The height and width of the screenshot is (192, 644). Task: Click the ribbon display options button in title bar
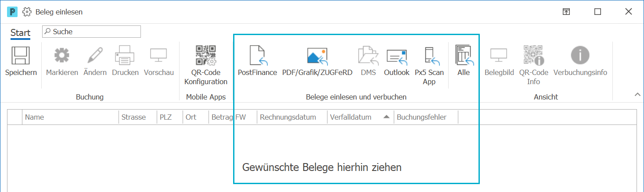point(566,12)
